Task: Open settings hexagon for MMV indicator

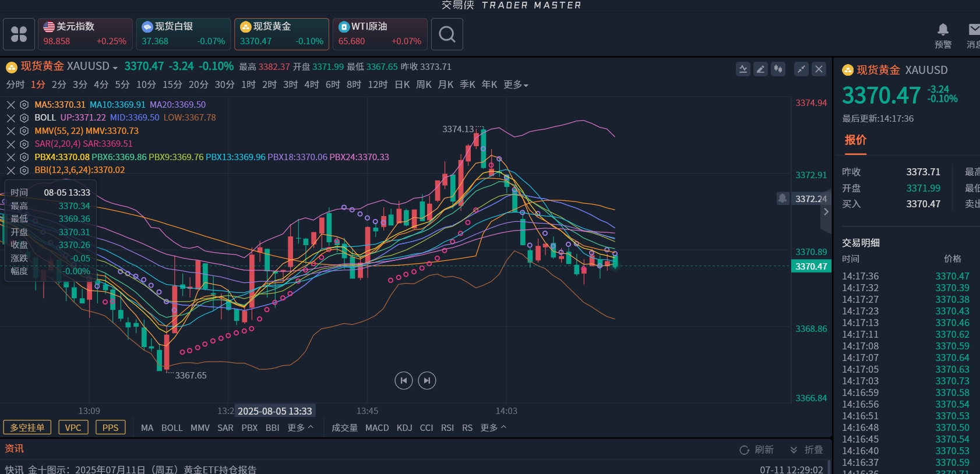Action: tap(24, 131)
